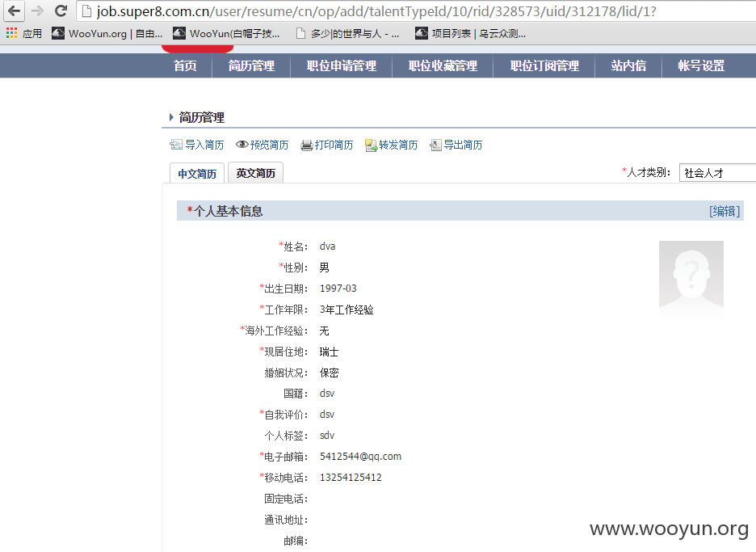
Task: Click 现居住地 value 瑞士
Action: [329, 352]
